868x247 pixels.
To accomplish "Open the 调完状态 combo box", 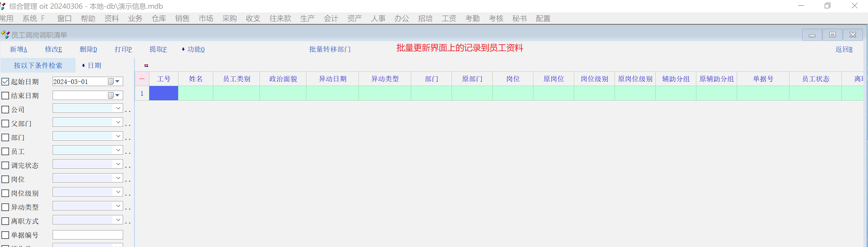I will tap(118, 164).
